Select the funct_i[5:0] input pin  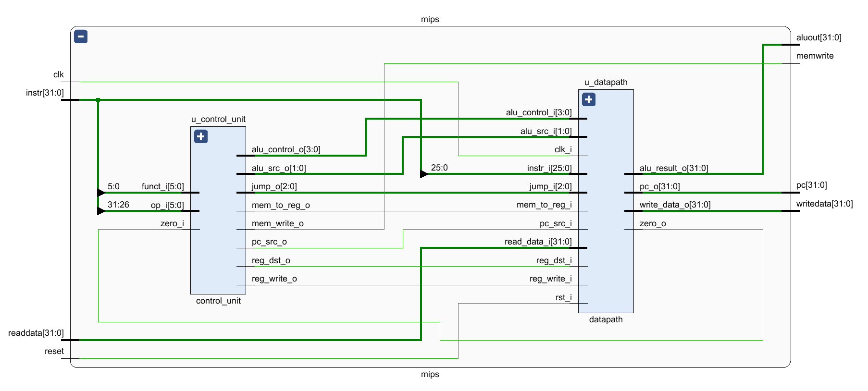[162, 186]
